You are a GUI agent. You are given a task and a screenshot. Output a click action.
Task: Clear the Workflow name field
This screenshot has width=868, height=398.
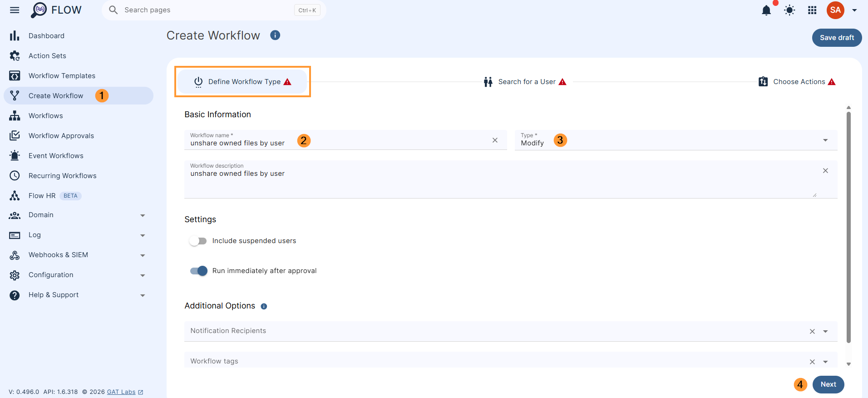pyautogui.click(x=495, y=140)
